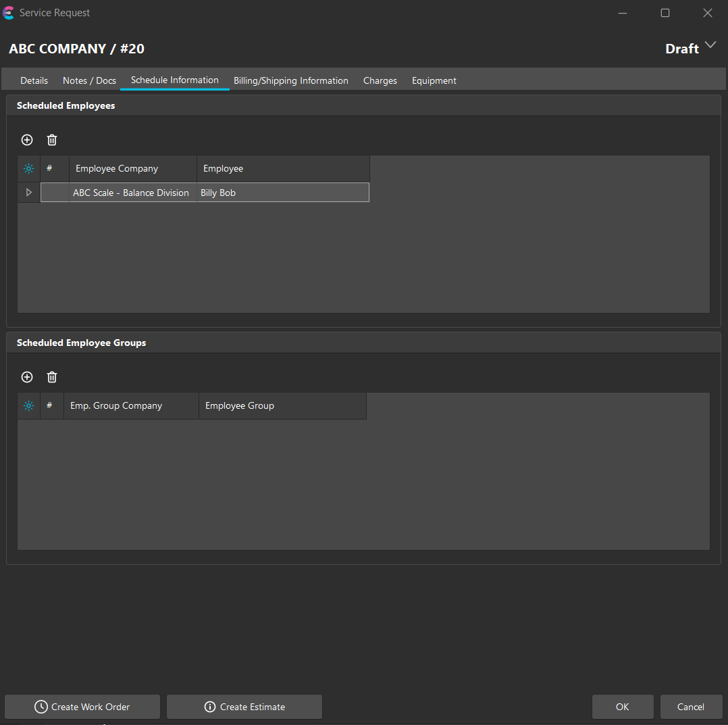Click the Cancel button

pos(691,707)
